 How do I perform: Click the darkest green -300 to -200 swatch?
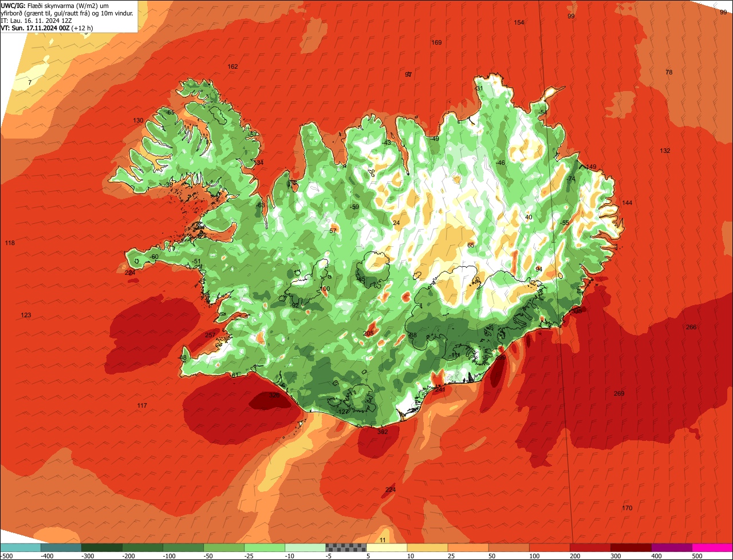coord(101,547)
